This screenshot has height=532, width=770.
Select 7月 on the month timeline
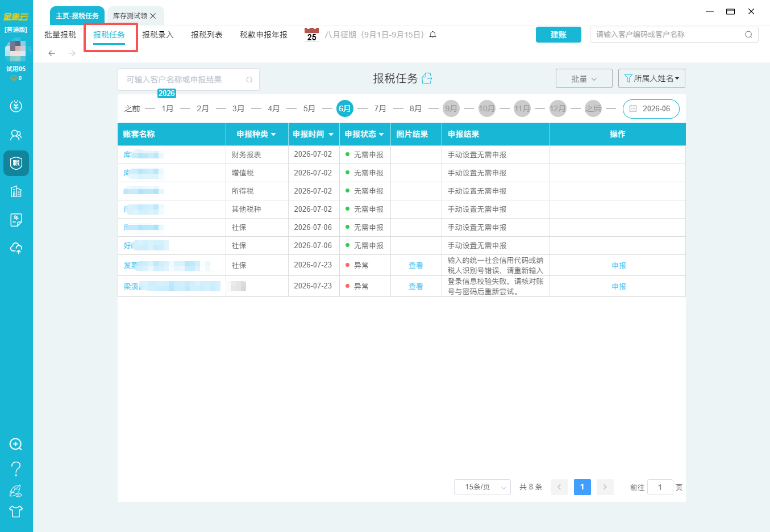pos(380,108)
